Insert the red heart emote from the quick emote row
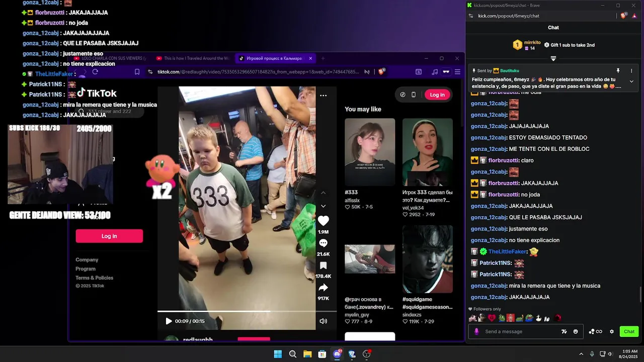The width and height of the screenshot is (644, 362). [x=492, y=318]
